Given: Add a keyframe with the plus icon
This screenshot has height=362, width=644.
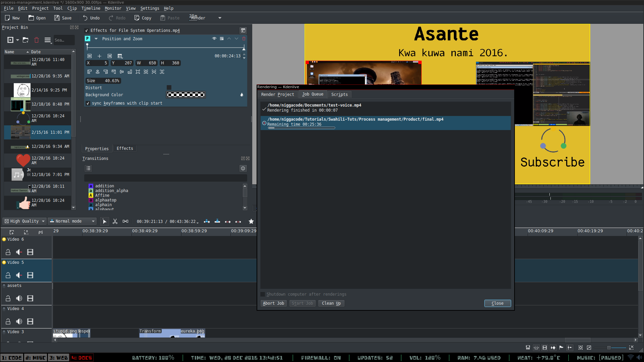Looking at the screenshot, I should coord(99,56).
